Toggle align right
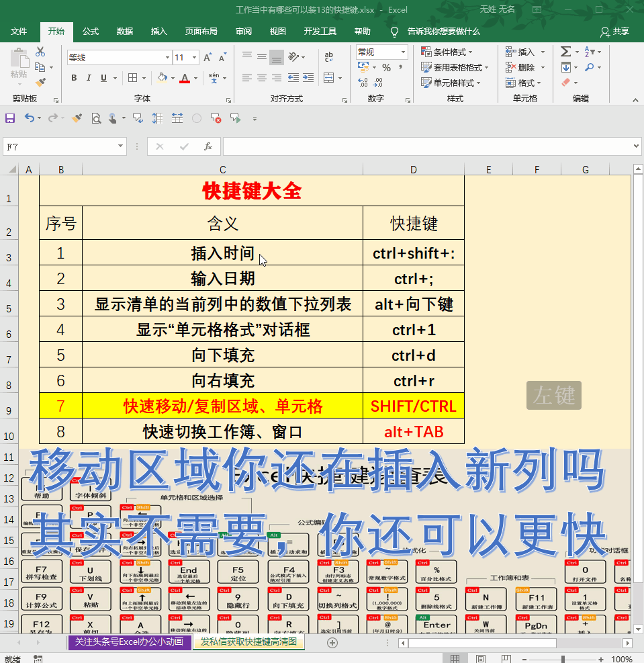This screenshot has height=663, width=644. pos(277,78)
